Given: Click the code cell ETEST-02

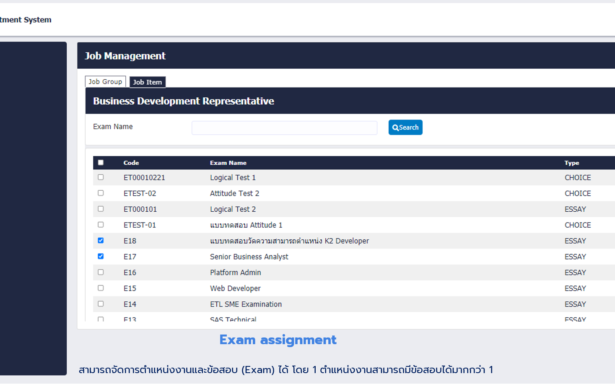Looking at the screenshot, I should tap(140, 193).
